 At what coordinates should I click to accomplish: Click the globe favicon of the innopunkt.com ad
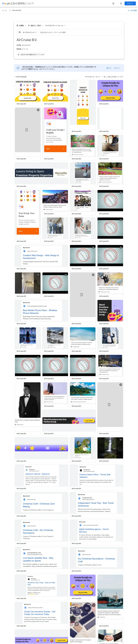coord(80,498)
